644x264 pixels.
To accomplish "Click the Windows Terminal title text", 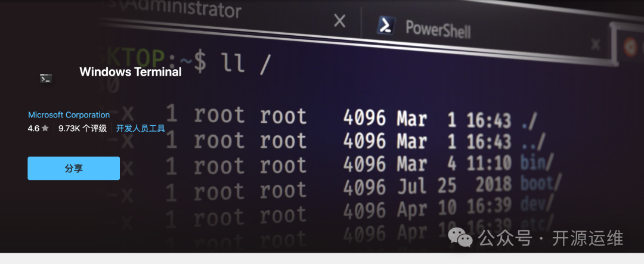I will tap(131, 72).
